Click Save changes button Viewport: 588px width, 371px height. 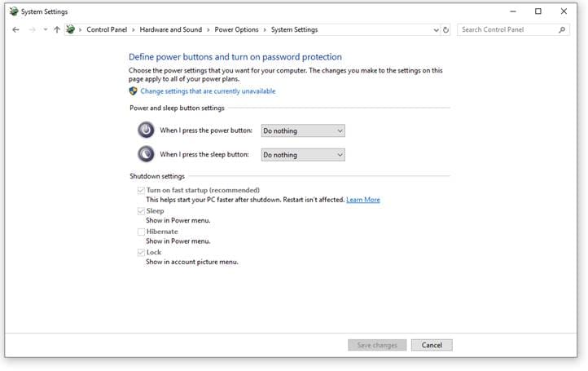(x=377, y=345)
